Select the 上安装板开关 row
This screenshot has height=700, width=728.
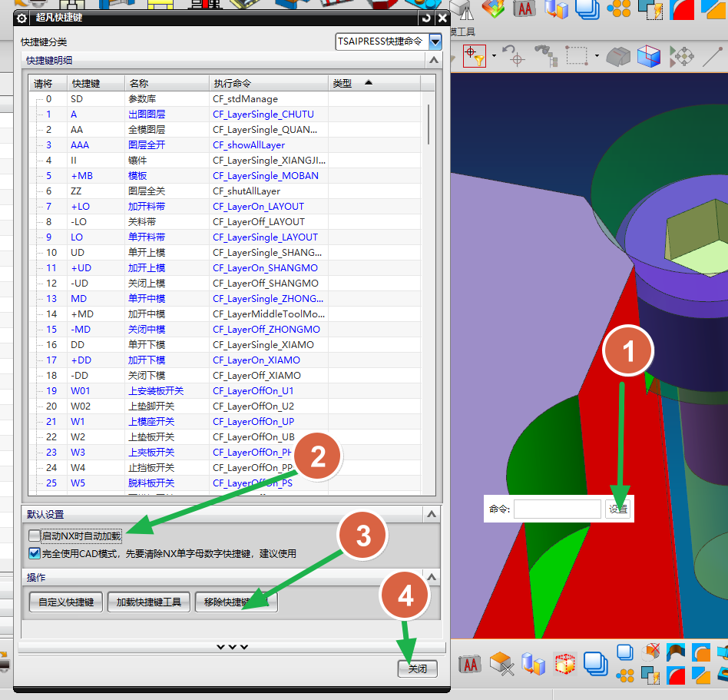[225, 390]
